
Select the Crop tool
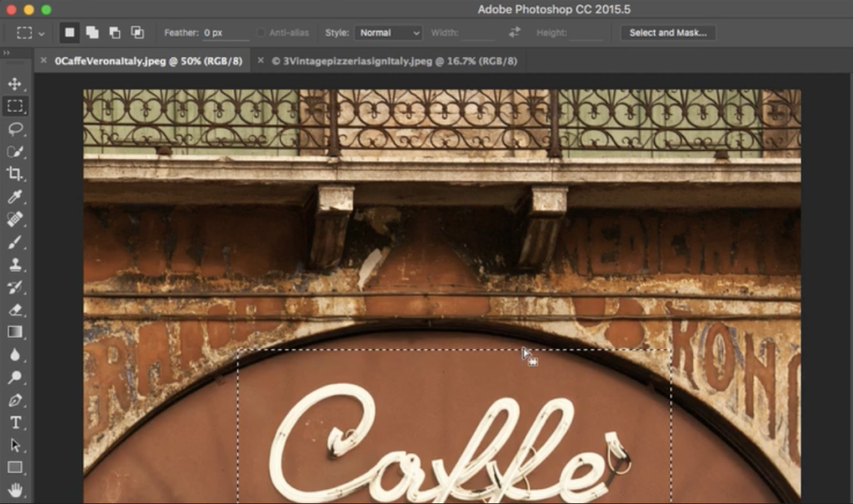click(15, 173)
